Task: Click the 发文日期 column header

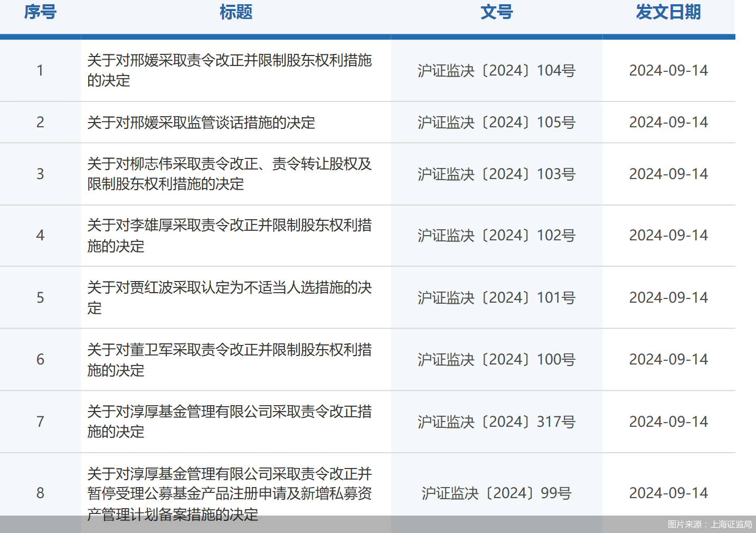Action: pos(668,12)
